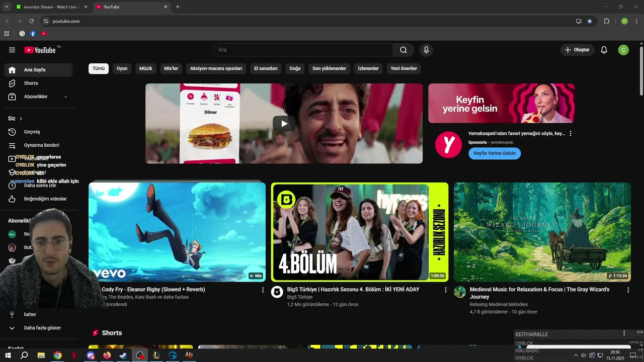Viewport: 644px width, 362px height.
Task: Expand Daha fazla göster subscriptions
Action: click(38, 328)
